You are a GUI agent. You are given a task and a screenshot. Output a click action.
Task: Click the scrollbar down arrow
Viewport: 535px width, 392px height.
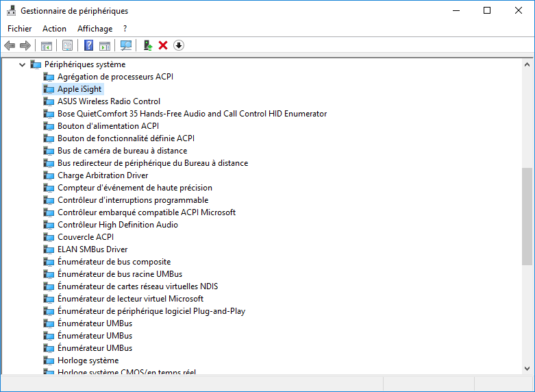pyautogui.click(x=527, y=369)
